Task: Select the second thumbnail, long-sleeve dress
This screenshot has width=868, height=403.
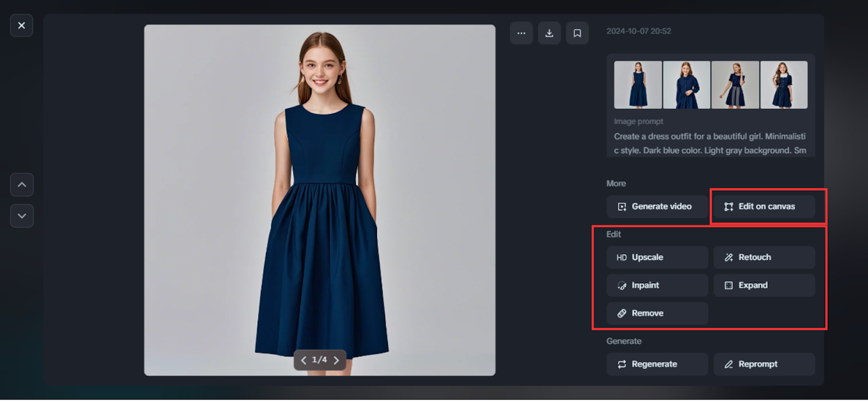Action: pos(687,85)
